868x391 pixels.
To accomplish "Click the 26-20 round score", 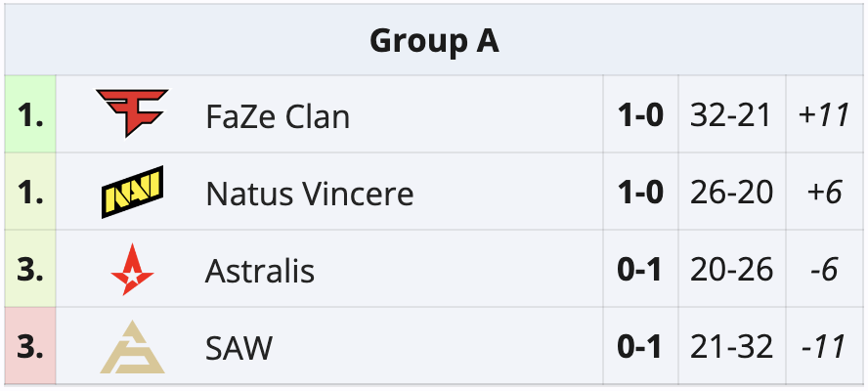I will [731, 193].
